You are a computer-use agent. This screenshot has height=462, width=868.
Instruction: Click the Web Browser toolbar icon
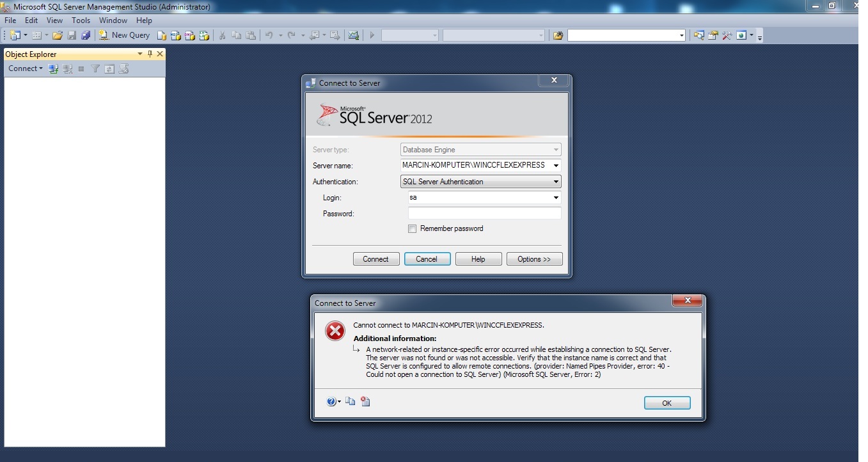pyautogui.click(x=741, y=35)
